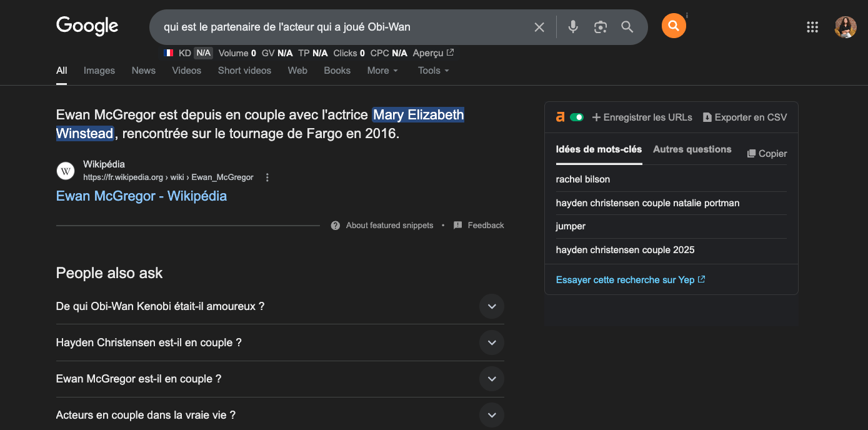Clear the search query with the X icon
This screenshot has height=430, width=868.
(539, 27)
